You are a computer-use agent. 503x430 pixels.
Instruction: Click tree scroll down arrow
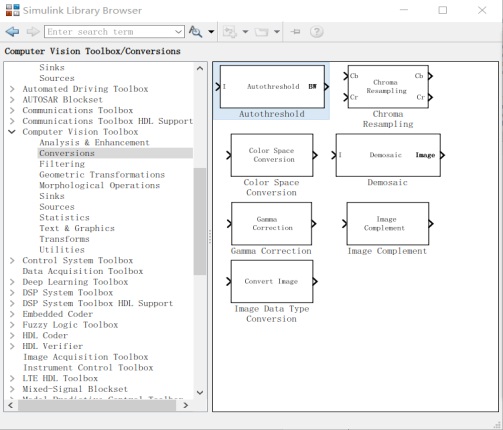[200, 392]
